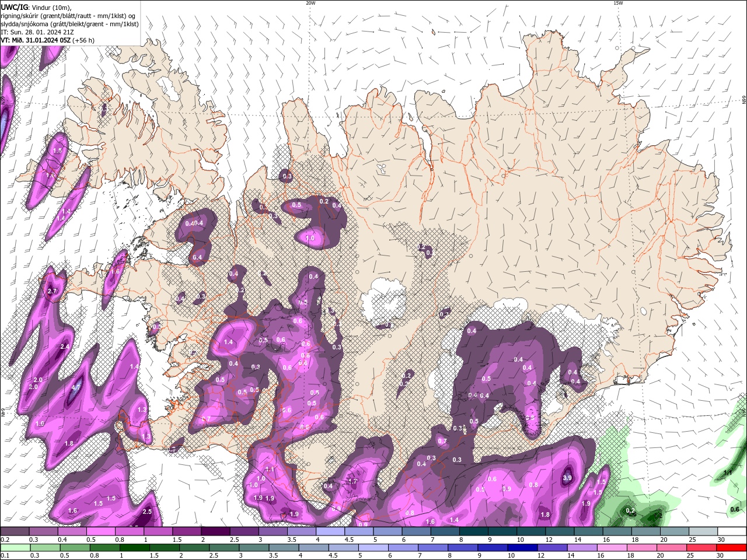Click the snow legend swatch labeled 0.2
This screenshot has width=747, height=560.
(x=15, y=531)
